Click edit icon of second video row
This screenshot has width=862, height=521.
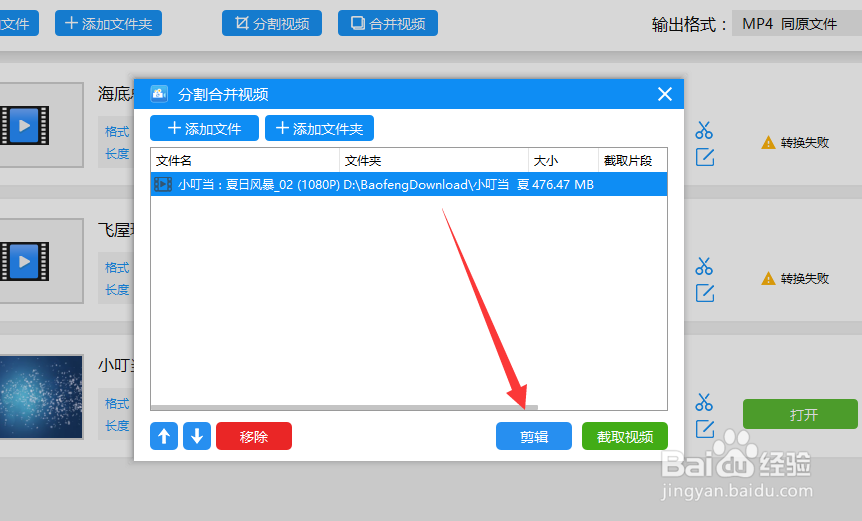coord(705,293)
